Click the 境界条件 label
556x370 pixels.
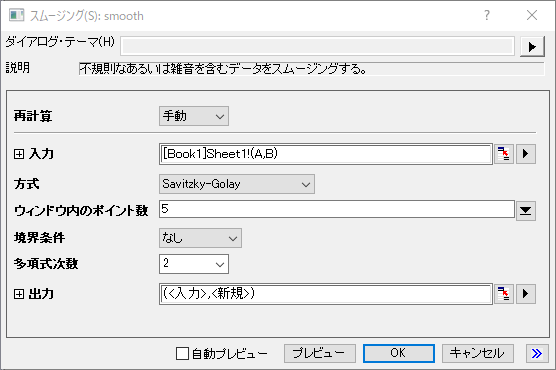[39, 238]
